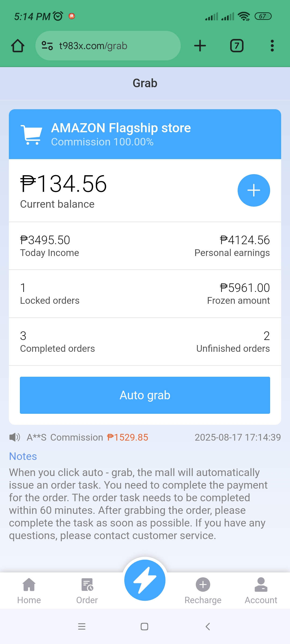290x644 pixels.
Task: Tap the browser home icon
Action: [x=18, y=46]
